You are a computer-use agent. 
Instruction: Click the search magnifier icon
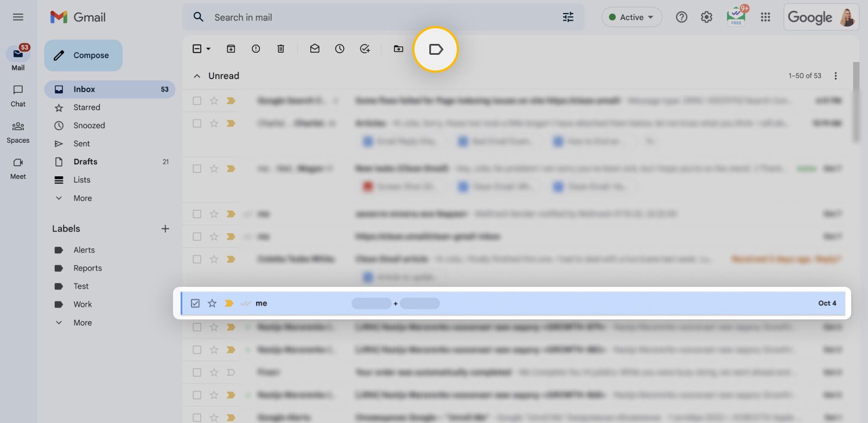click(x=199, y=17)
